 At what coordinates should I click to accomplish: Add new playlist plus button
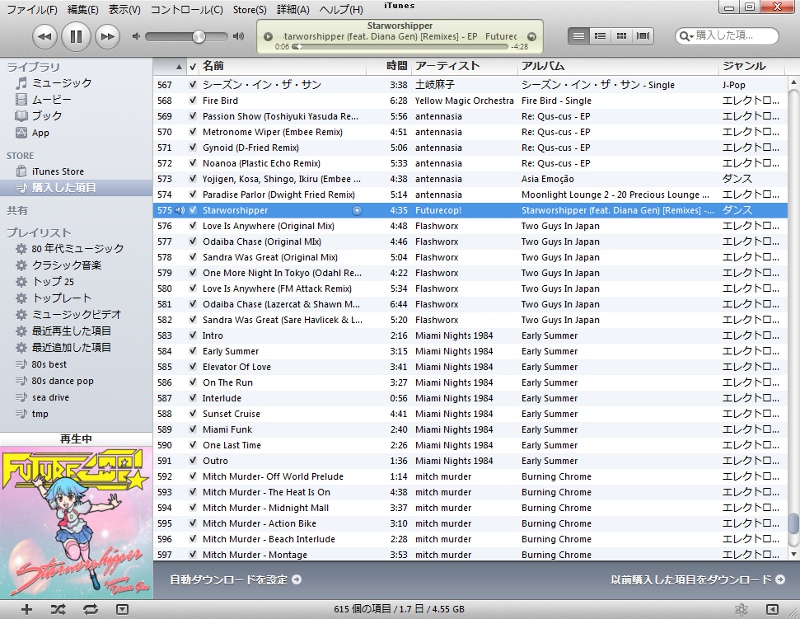click(x=26, y=609)
